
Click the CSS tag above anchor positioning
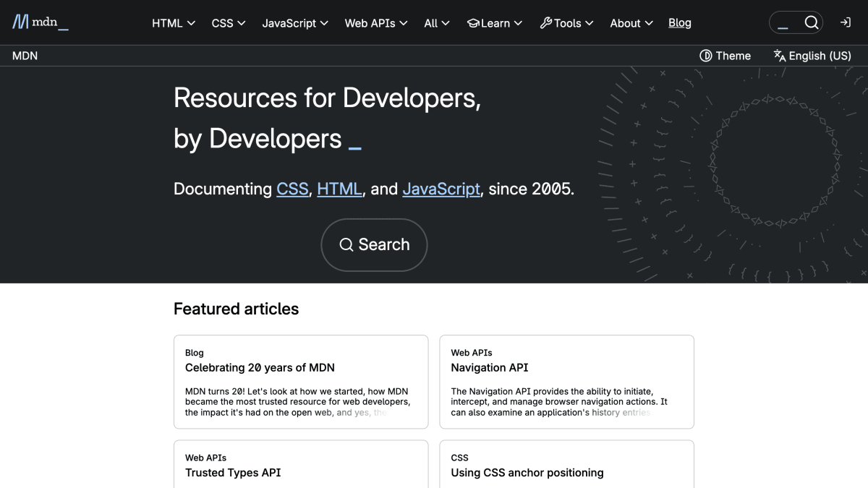460,458
